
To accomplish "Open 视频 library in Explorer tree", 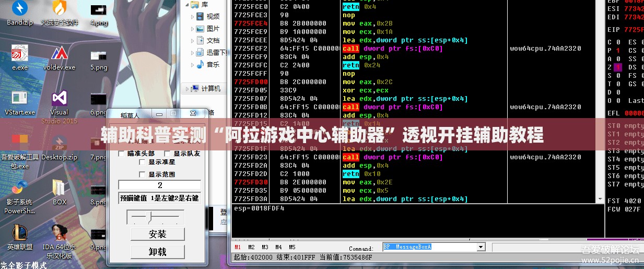I will coord(208,17).
